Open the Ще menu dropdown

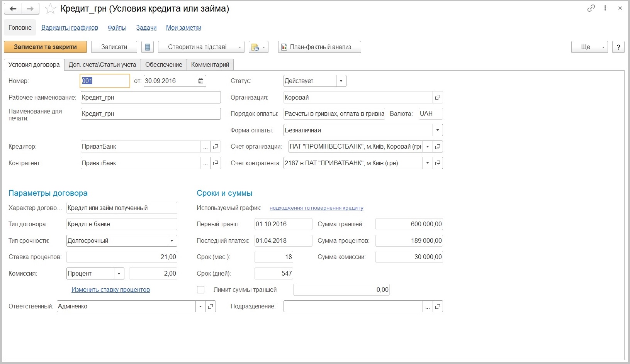pos(589,47)
